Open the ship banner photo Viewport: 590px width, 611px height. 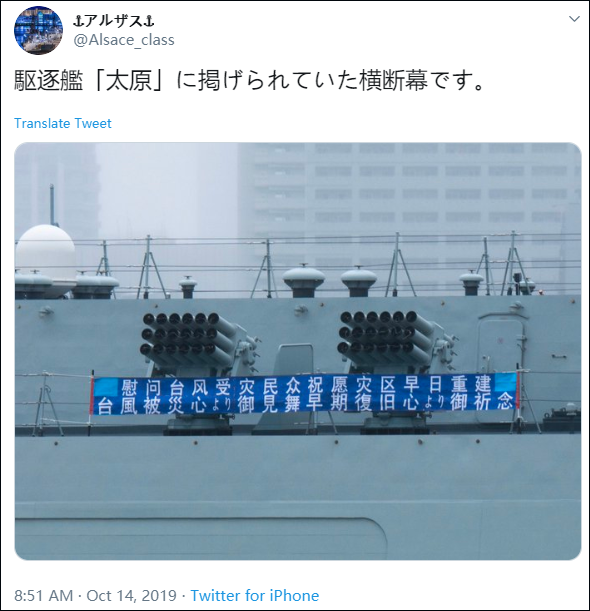(298, 351)
